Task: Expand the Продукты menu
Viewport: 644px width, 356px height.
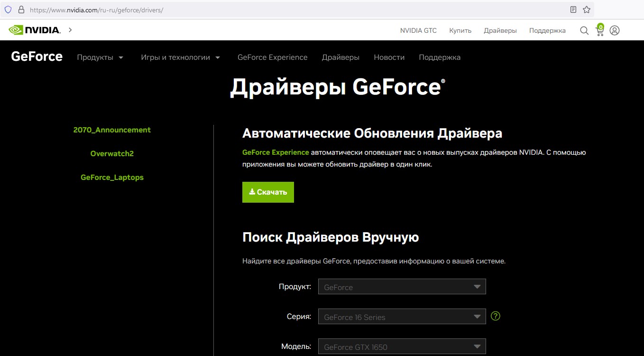Action: (100, 57)
